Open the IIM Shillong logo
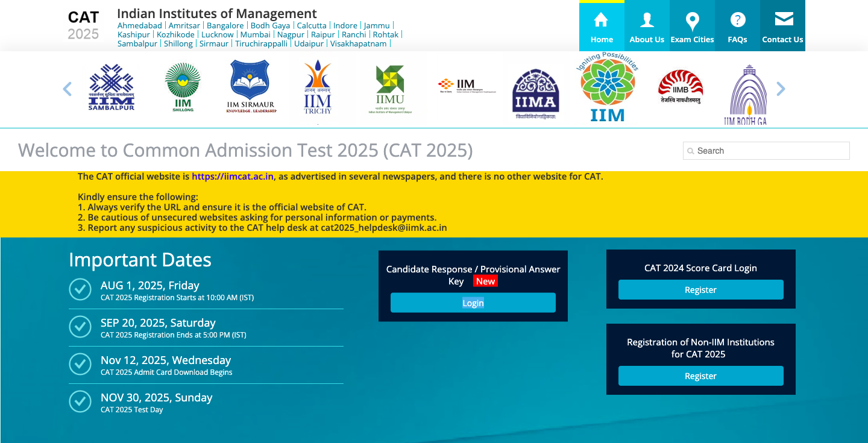Viewport: 868px width, 443px height. [183, 88]
